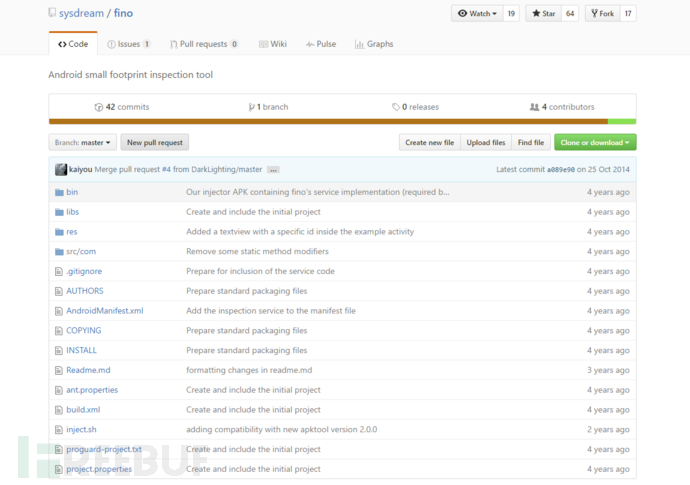Click the ant.properties file icon
Screen dimensions: 690x485
click(x=59, y=390)
